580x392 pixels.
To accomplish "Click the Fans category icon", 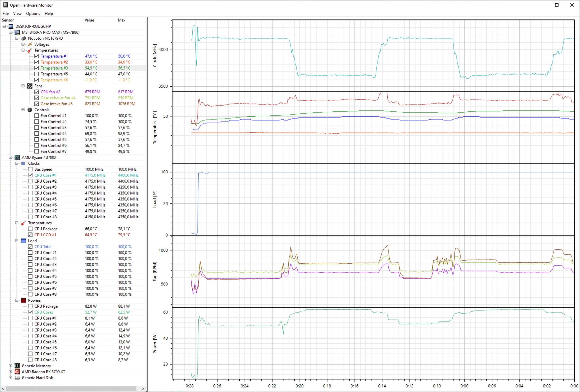I will click(30, 86).
